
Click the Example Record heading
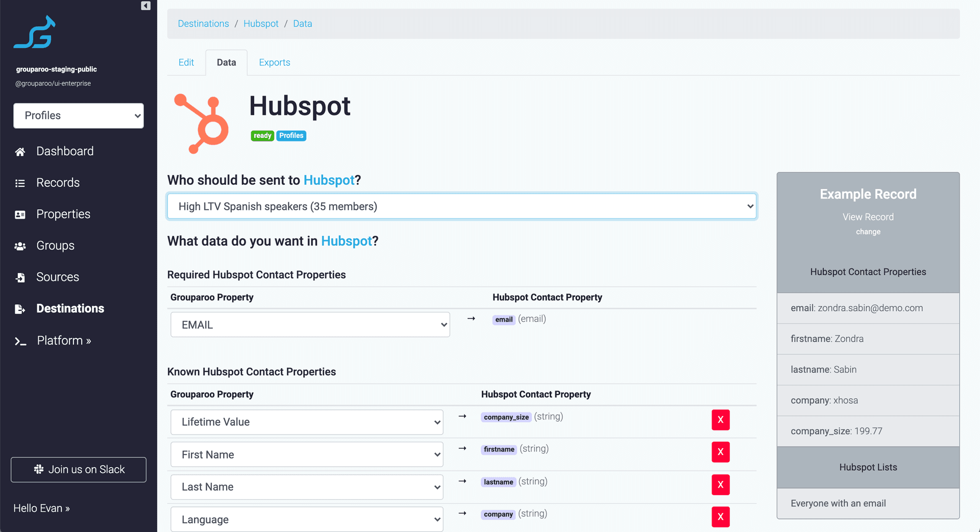(868, 194)
